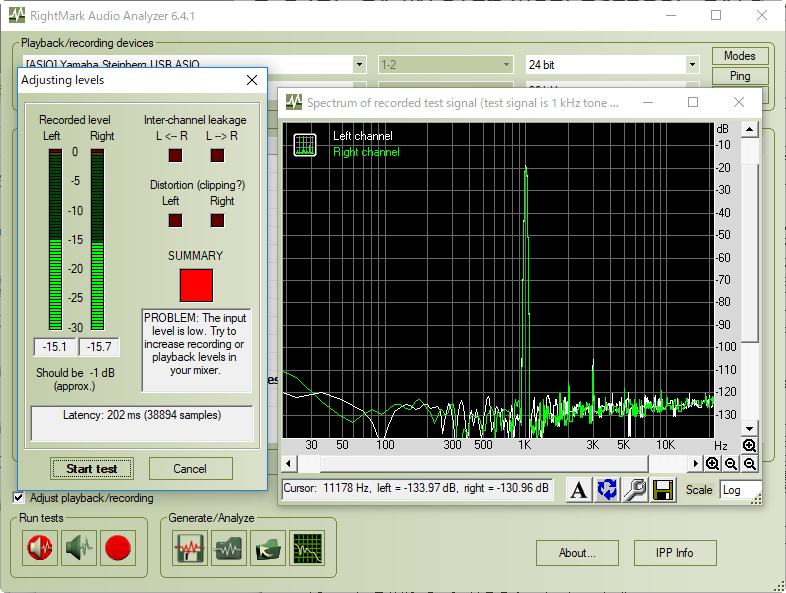Click the Latency 202 ms text box
This screenshot has height=593, width=786.
pyautogui.click(x=142, y=423)
